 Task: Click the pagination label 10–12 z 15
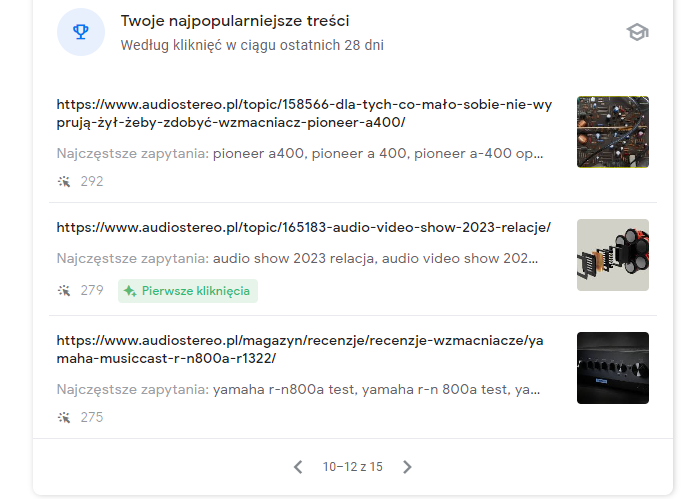[x=353, y=467]
